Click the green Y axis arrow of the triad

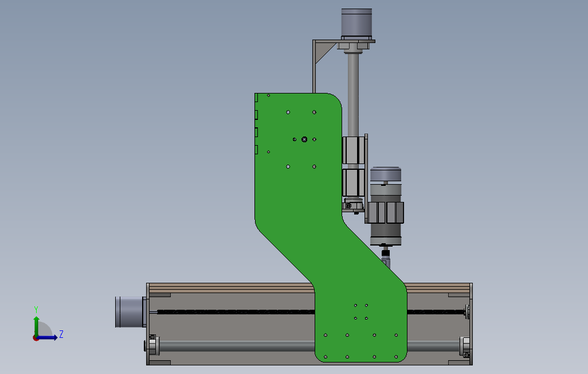pos(36,325)
